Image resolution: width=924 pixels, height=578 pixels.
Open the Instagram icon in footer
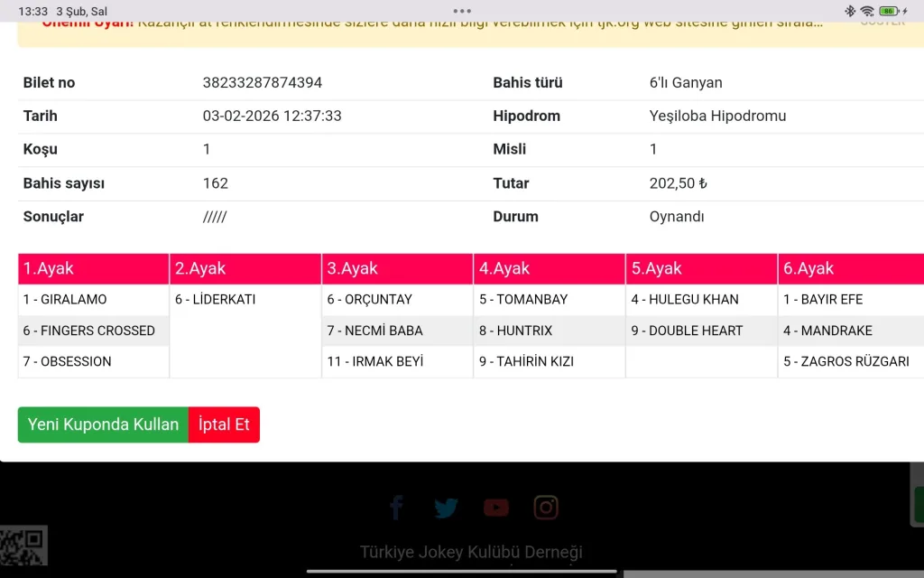(x=545, y=508)
